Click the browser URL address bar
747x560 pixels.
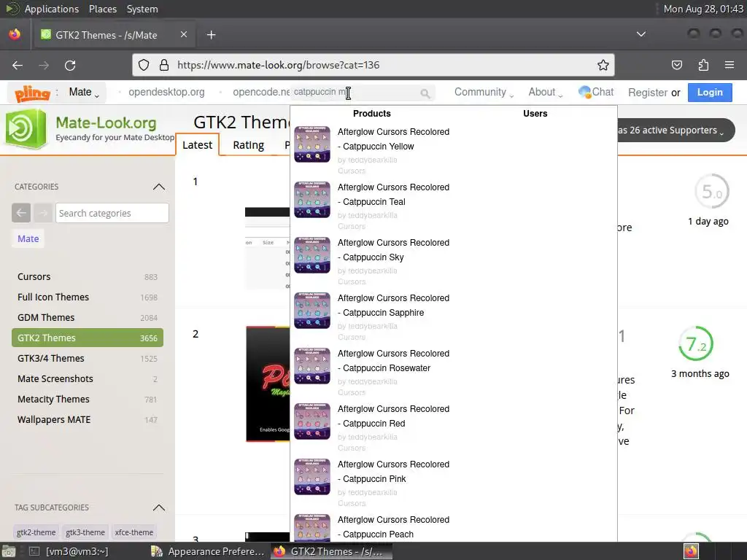pos(373,65)
